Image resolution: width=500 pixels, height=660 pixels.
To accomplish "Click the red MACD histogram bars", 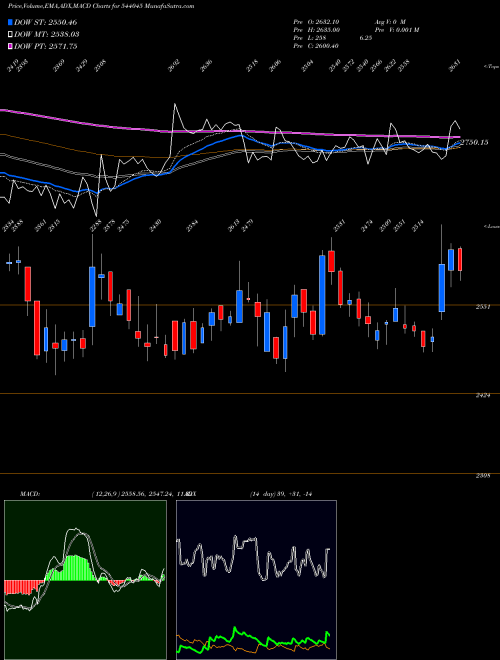I will pos(23,587).
